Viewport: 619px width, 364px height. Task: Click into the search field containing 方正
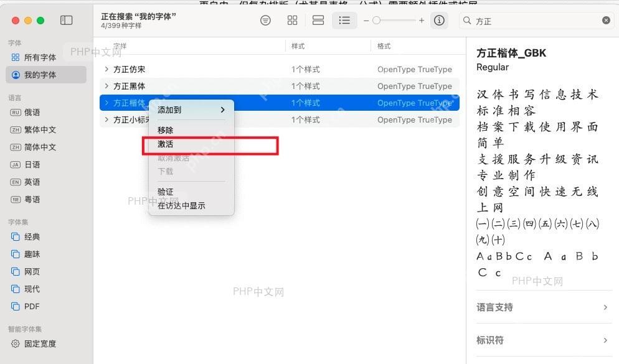pyautogui.click(x=536, y=21)
